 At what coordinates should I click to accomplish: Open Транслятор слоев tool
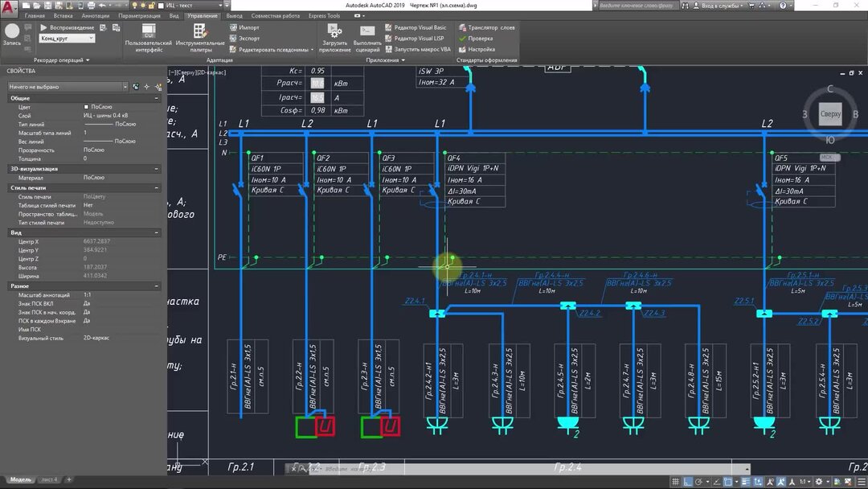tap(486, 27)
